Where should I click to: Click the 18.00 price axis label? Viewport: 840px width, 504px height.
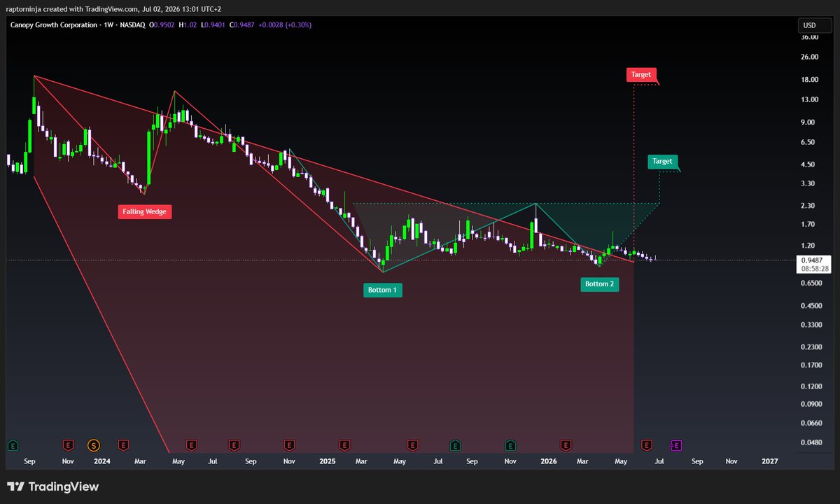pyautogui.click(x=810, y=80)
